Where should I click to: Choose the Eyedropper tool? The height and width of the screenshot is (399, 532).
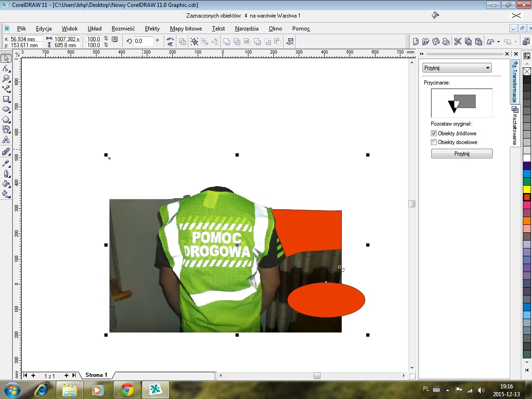coord(6,163)
